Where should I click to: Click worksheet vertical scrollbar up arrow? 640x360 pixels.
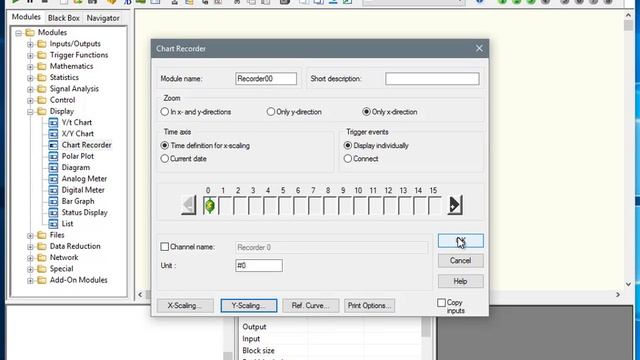[628, 15]
